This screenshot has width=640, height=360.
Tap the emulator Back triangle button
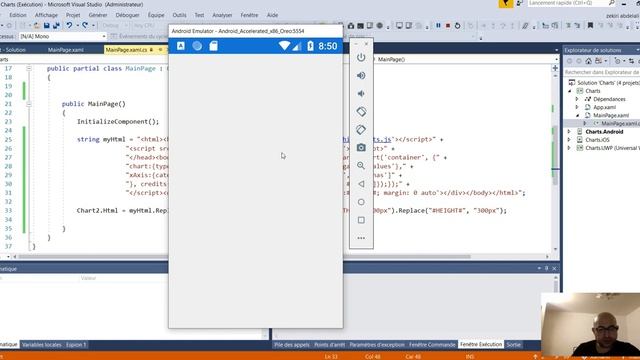pyautogui.click(x=361, y=184)
